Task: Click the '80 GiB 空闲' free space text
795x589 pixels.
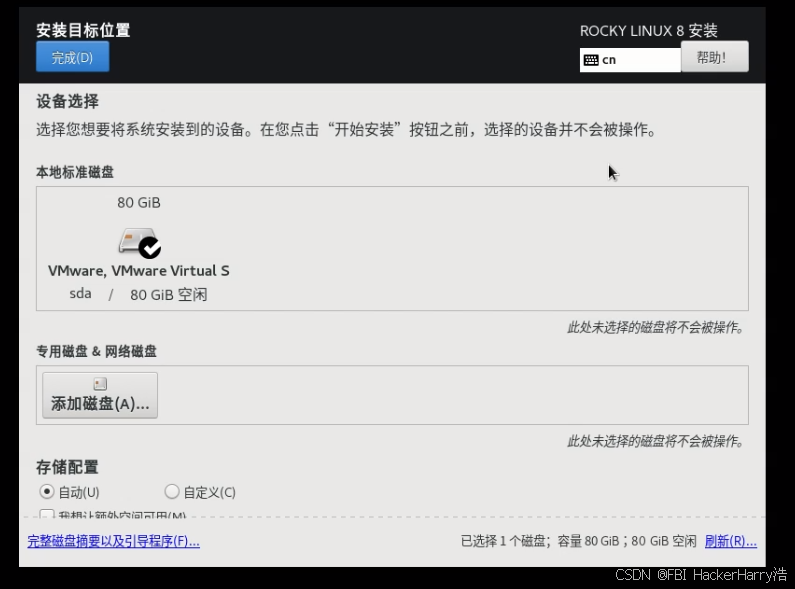Action: tap(168, 294)
